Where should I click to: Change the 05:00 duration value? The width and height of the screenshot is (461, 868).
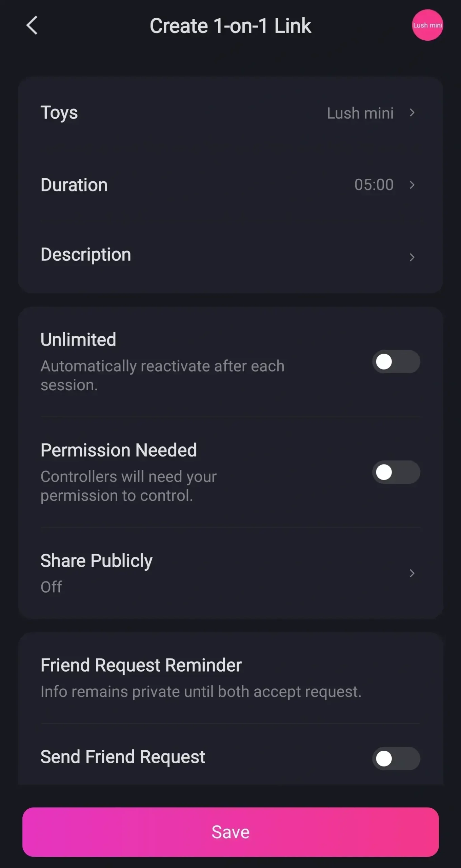tap(374, 185)
